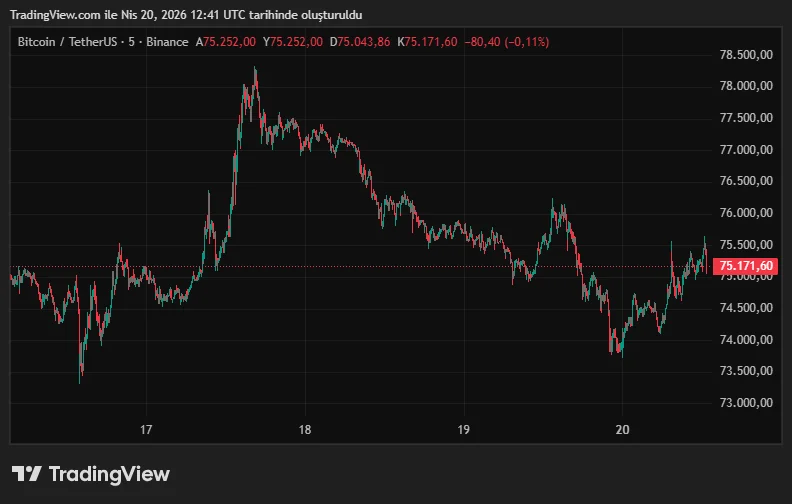The width and height of the screenshot is (792, 504).
Task: Click the 73.000,00 price axis label
Action: 746,403
